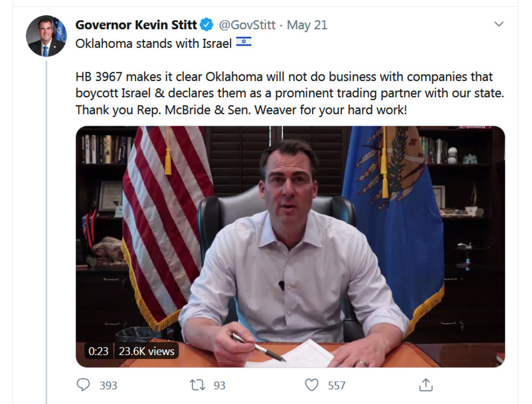
Task: Click the 23.6K views counter
Action: click(147, 351)
